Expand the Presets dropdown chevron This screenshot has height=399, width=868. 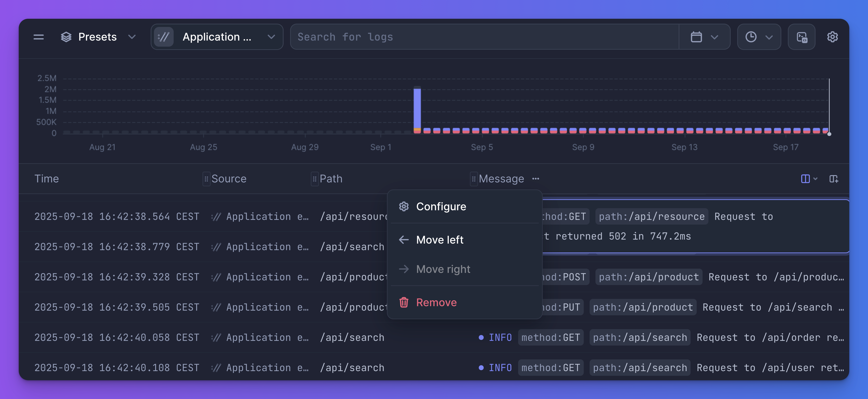point(132,37)
